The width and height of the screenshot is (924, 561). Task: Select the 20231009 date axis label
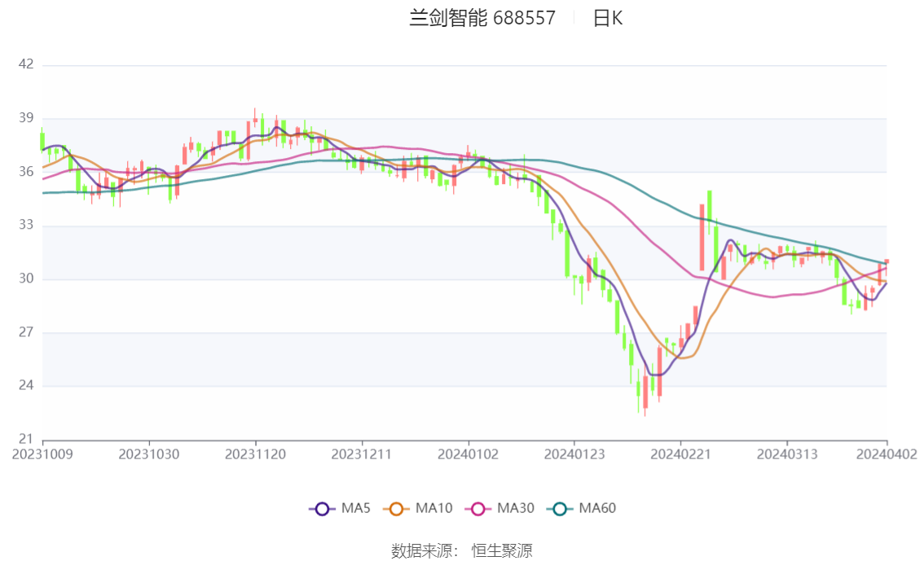[x=42, y=454]
